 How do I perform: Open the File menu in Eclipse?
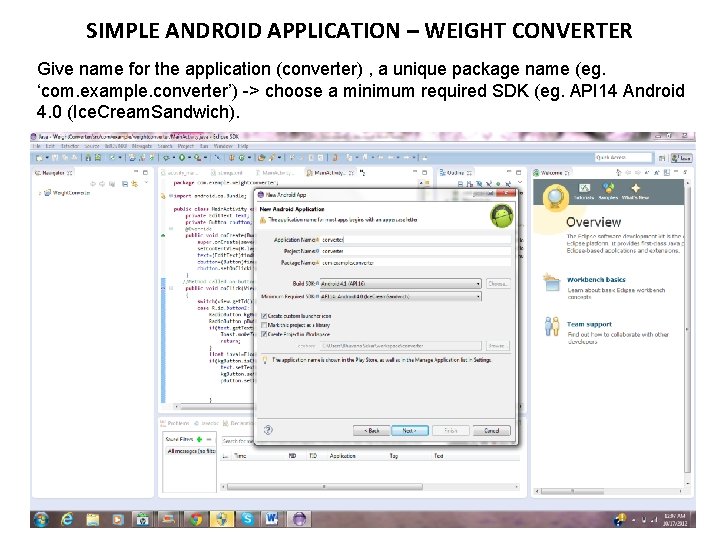(36, 146)
